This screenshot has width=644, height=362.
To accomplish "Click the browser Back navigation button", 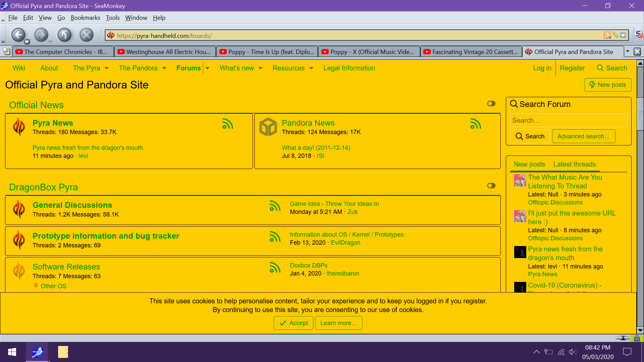I will (18, 35).
